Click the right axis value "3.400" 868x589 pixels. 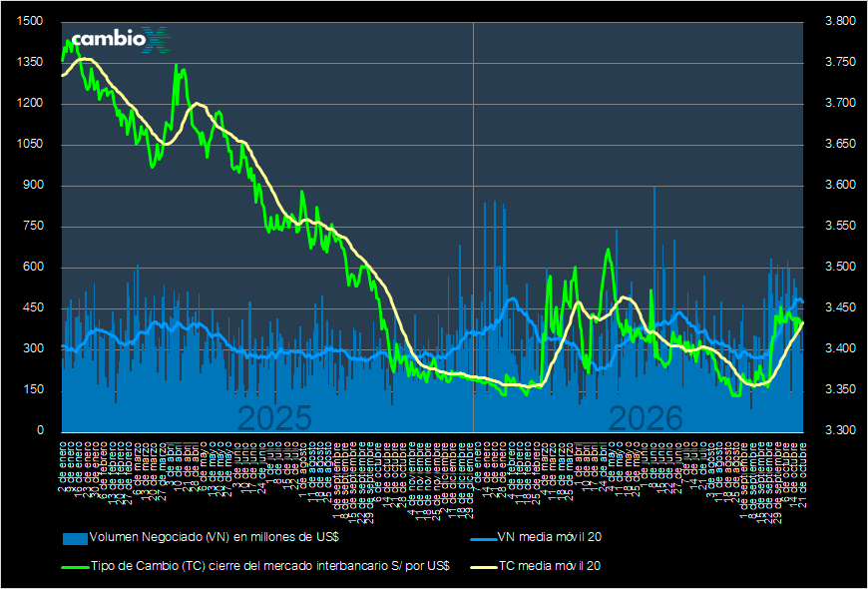tap(840, 349)
